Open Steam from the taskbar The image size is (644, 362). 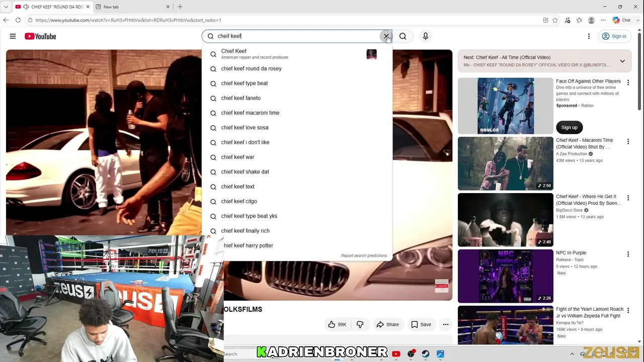click(x=426, y=354)
